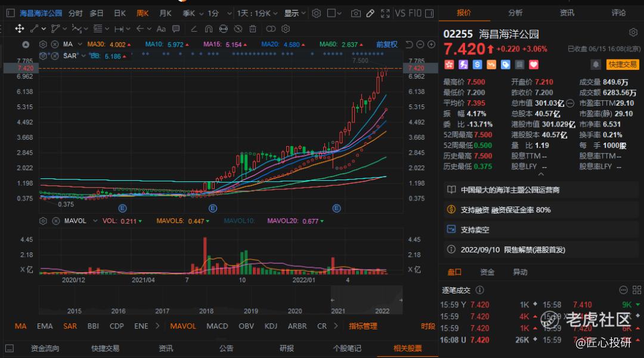This screenshot has width=644, height=358.
Task: Toggle left sidebar panel icon
Action: (x=11, y=14)
